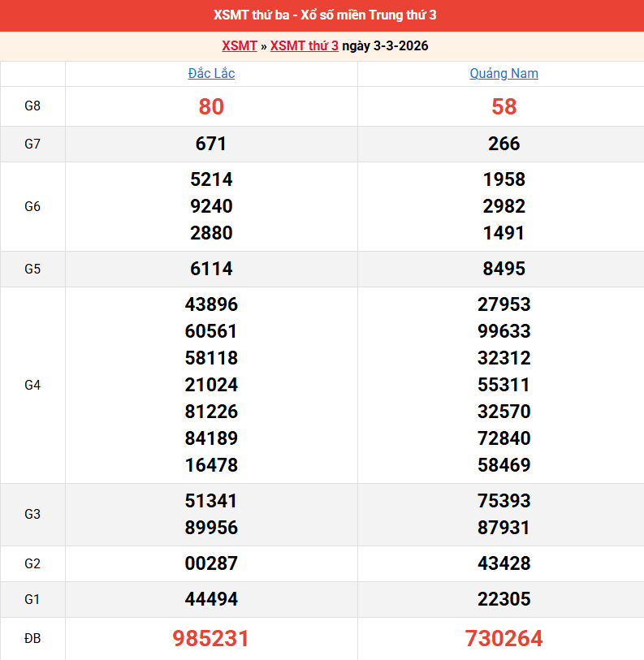Open the Đắc Lắc province link
The height and width of the screenshot is (660, 644).
(x=211, y=74)
